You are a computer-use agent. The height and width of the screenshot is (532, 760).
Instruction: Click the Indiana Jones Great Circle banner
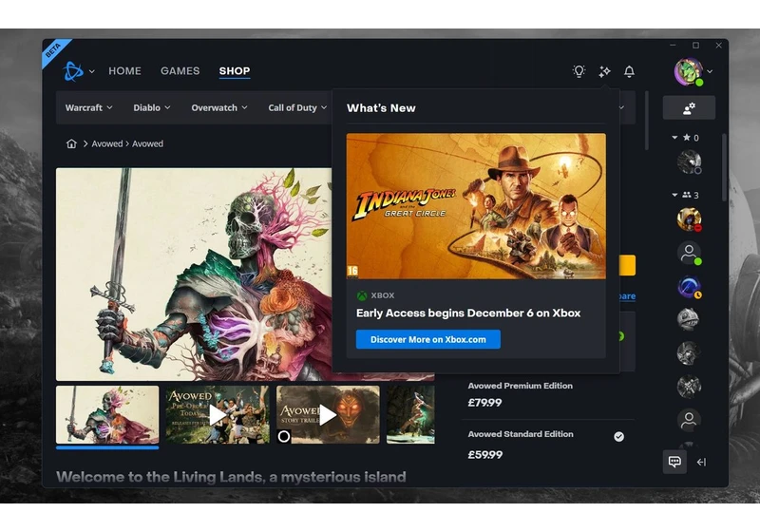(476, 206)
